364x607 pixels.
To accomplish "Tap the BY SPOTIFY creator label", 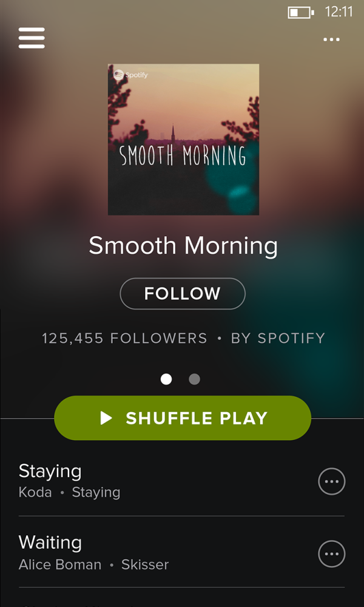I will [x=278, y=338].
